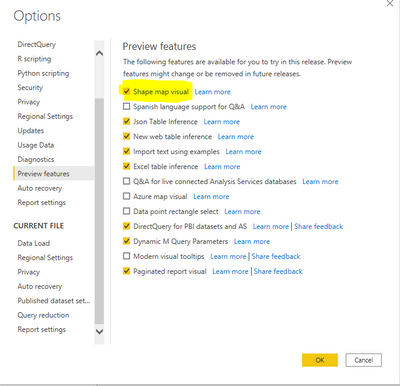This screenshot has height=386, width=400.
Task: Open global Report settings above CURRENT FILE
Action: click(x=42, y=202)
